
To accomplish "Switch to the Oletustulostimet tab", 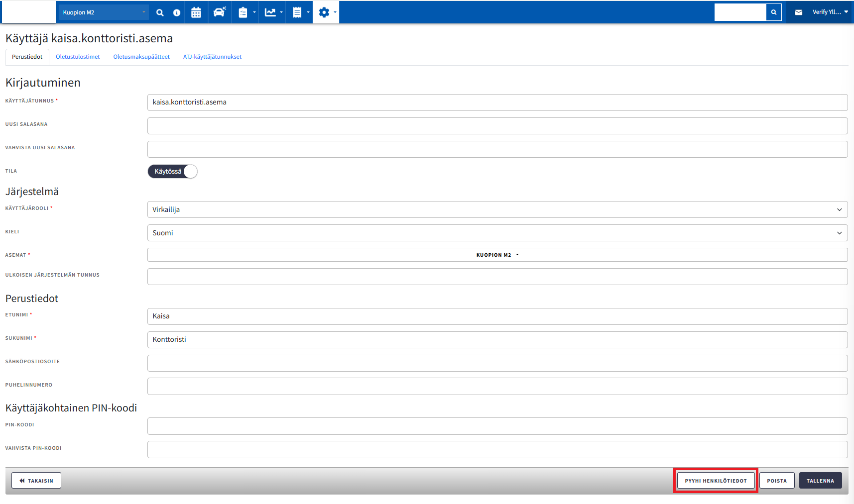I will tap(78, 57).
